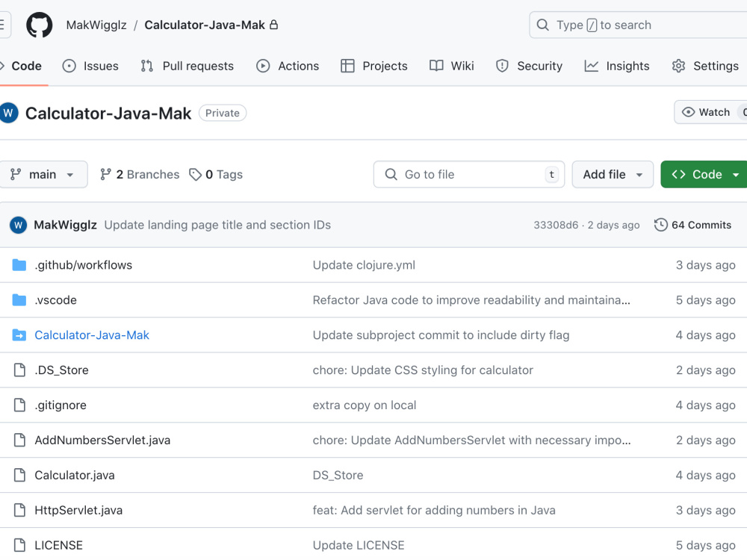This screenshot has width=747, height=560.
Task: Open 'DS_Store' commit message on Calculator.java row
Action: click(x=338, y=475)
